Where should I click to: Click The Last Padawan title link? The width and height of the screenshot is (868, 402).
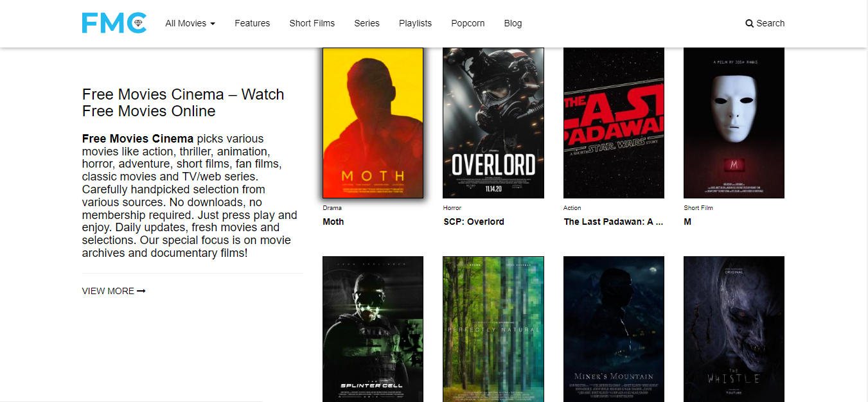click(x=613, y=222)
